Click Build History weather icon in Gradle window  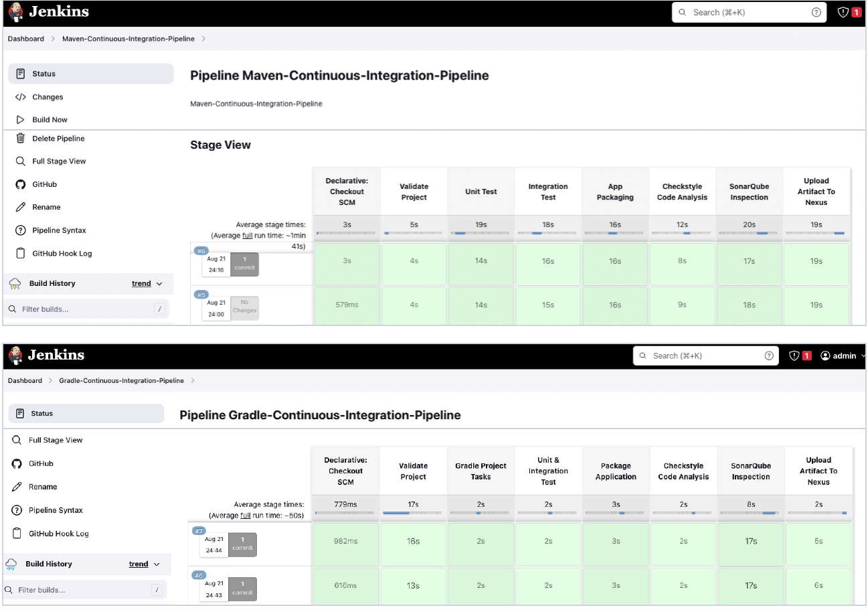11,564
